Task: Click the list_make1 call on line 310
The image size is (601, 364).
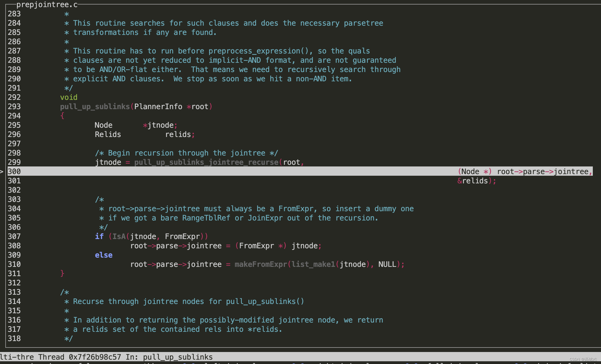Action: [313, 264]
